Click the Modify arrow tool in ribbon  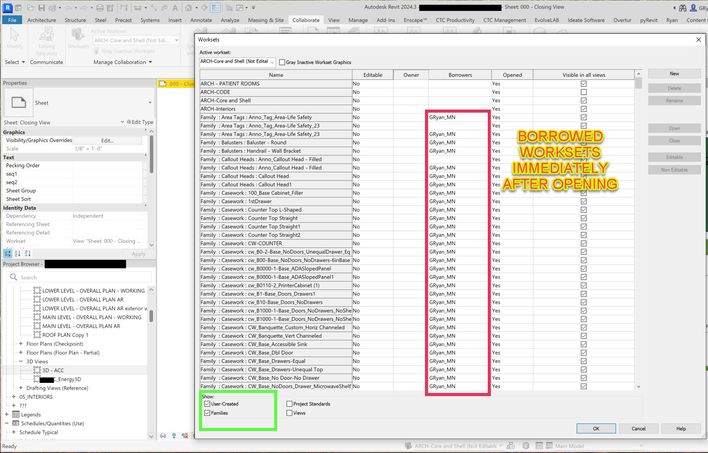click(14, 36)
